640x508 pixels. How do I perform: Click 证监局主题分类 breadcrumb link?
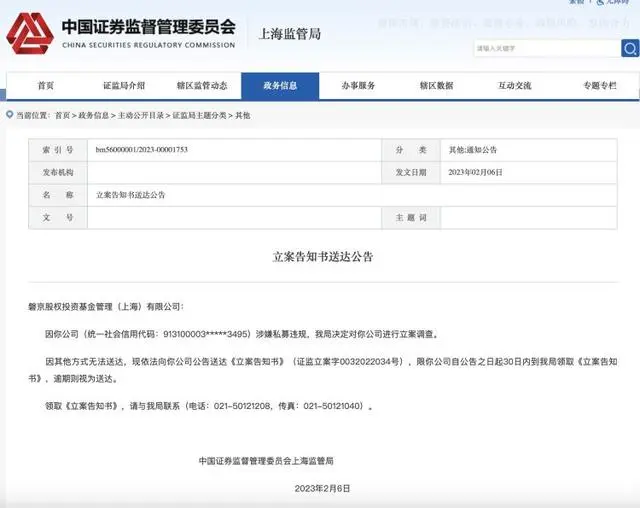click(199, 115)
